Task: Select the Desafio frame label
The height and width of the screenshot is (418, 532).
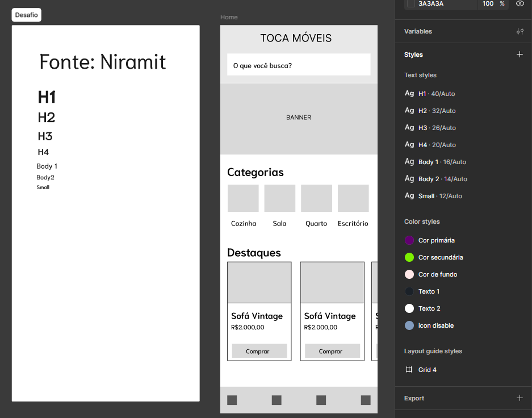Action: pyautogui.click(x=27, y=15)
